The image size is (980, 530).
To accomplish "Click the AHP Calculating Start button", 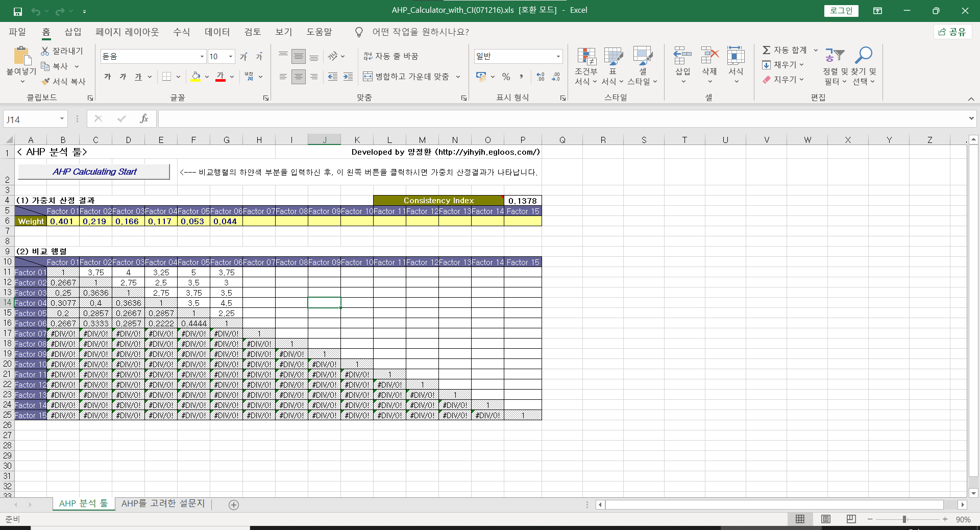I will [94, 172].
